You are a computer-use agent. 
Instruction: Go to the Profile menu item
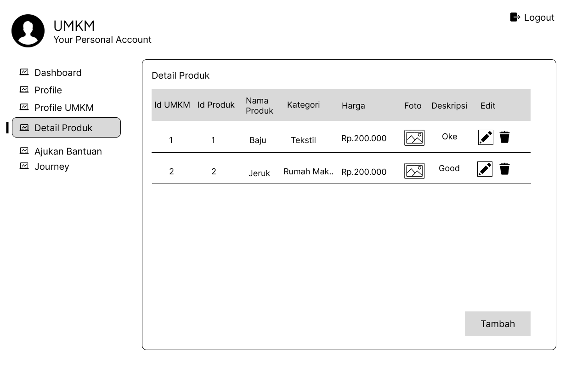tap(48, 90)
